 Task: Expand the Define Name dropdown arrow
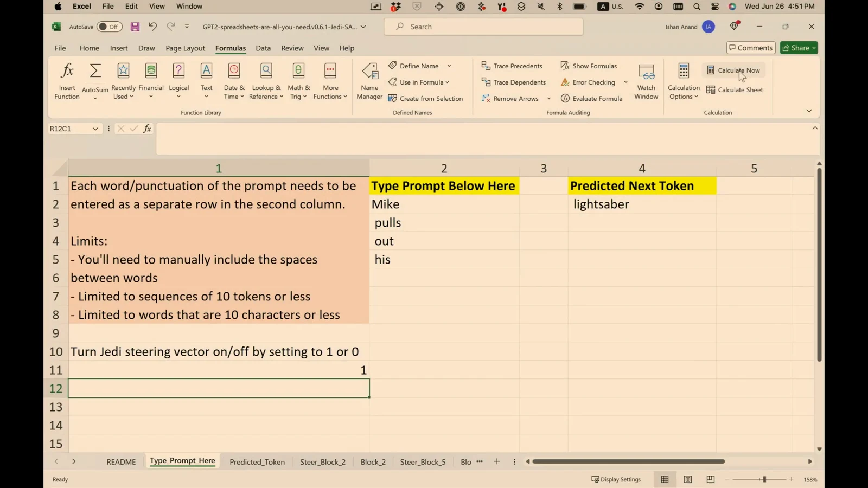tap(449, 66)
